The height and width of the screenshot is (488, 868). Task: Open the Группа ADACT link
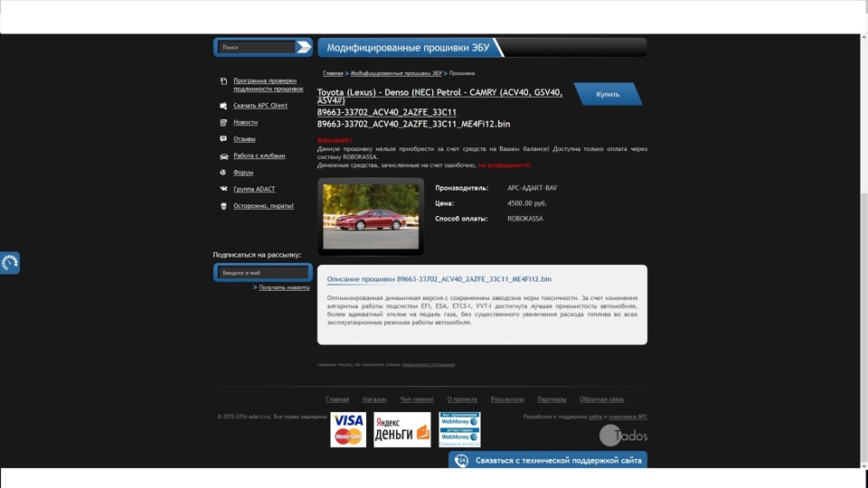254,189
